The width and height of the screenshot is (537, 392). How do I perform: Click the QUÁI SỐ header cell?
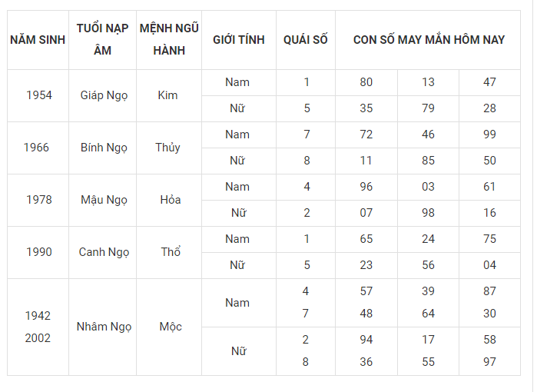click(x=306, y=40)
